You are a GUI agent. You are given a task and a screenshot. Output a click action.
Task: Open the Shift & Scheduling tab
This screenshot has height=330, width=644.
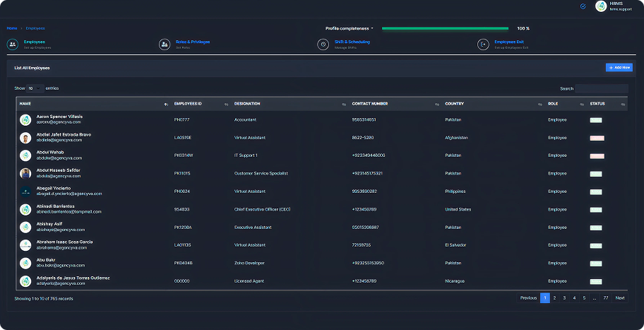click(x=352, y=42)
